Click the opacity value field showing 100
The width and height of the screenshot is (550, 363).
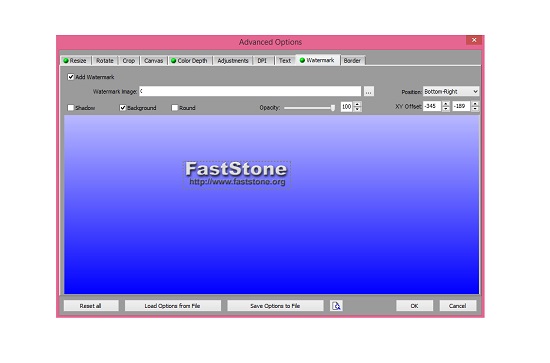(x=347, y=107)
